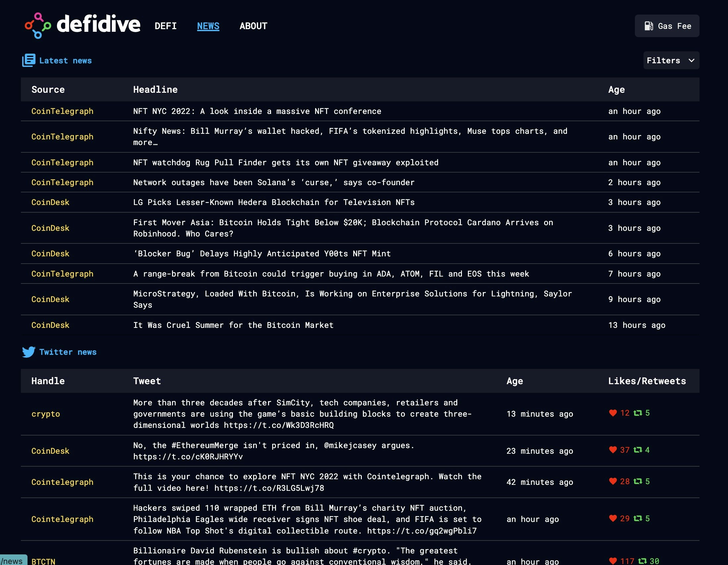The width and height of the screenshot is (728, 565).
Task: Click the retweet icon beside count 4
Action: (638, 450)
